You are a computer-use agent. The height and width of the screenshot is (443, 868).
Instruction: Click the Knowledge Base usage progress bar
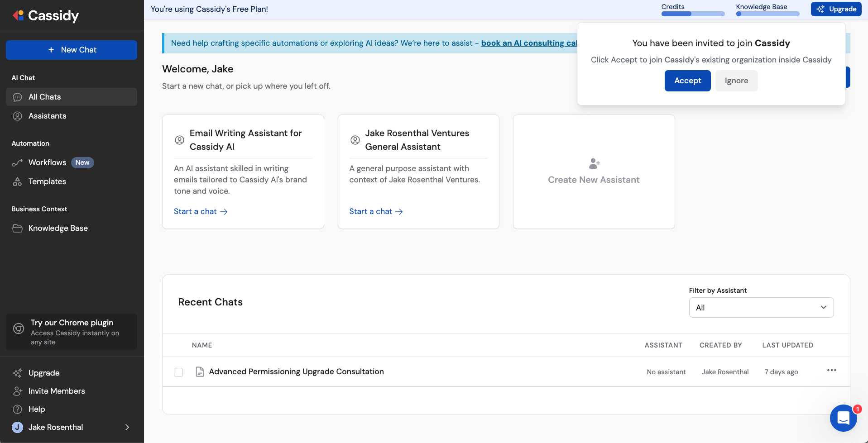click(767, 14)
